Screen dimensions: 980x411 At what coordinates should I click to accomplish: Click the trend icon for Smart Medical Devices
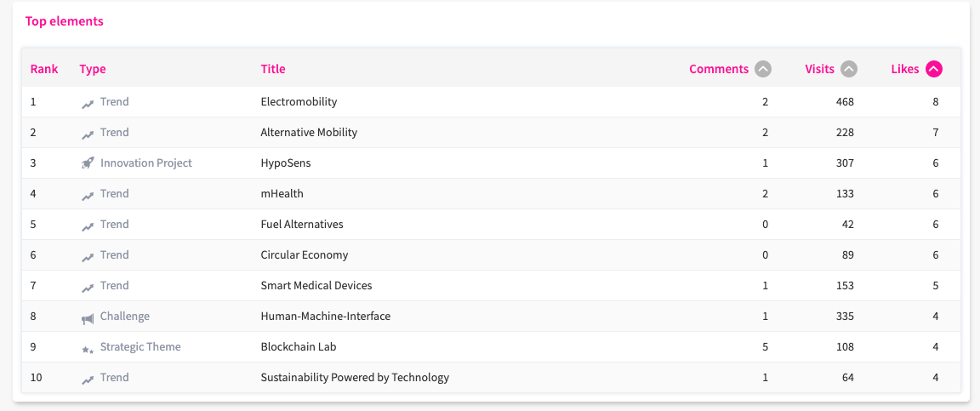pos(88,287)
